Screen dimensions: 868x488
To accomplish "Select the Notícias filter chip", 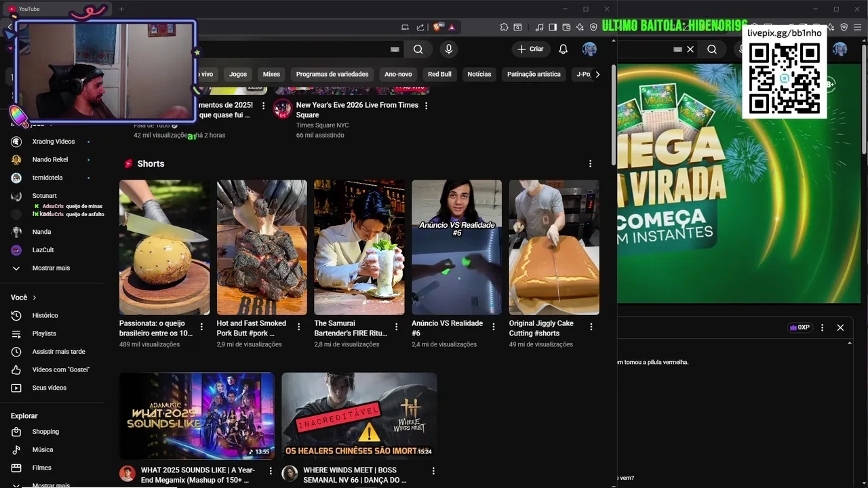I will (479, 75).
